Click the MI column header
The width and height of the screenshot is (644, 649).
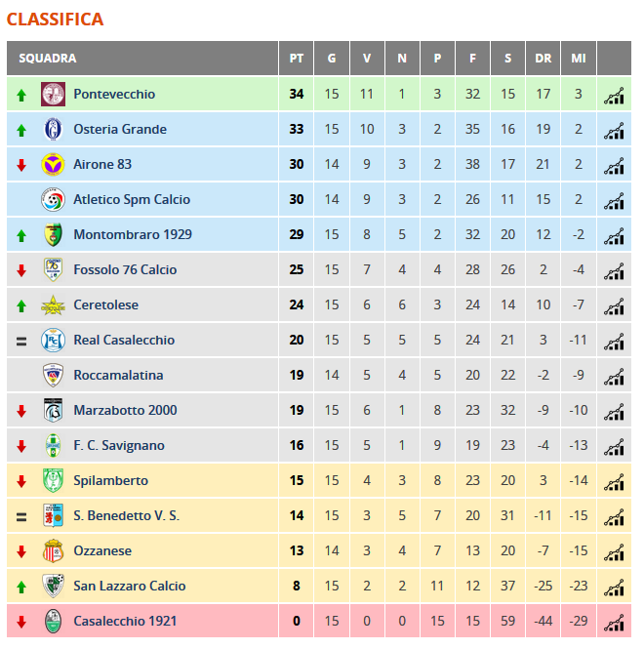579,59
